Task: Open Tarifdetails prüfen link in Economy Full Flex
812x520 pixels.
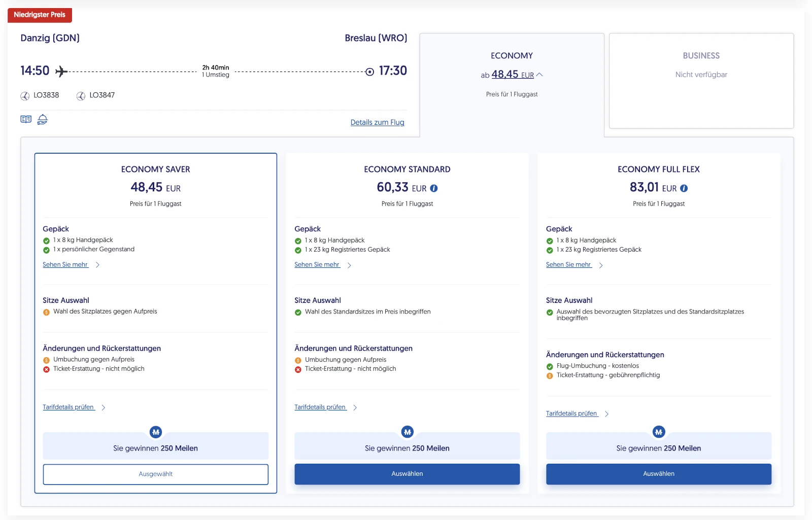Action: pyautogui.click(x=572, y=414)
